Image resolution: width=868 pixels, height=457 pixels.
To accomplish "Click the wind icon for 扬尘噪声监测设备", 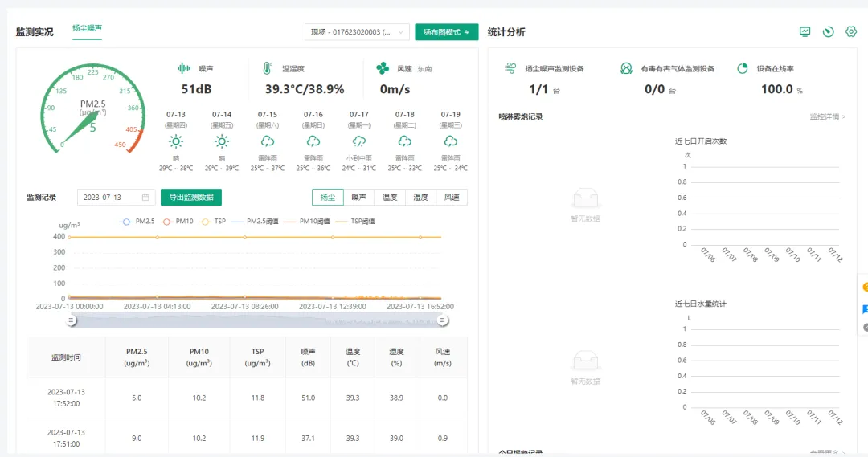I will (x=510, y=68).
